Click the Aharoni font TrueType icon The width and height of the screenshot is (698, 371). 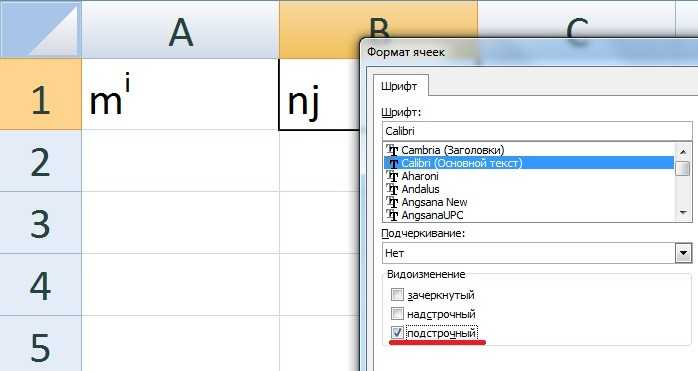[392, 176]
